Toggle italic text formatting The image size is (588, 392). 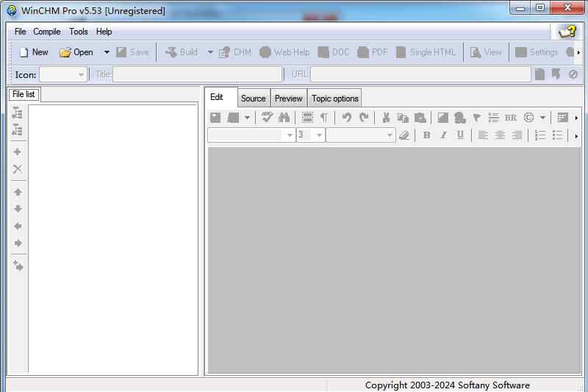(443, 135)
